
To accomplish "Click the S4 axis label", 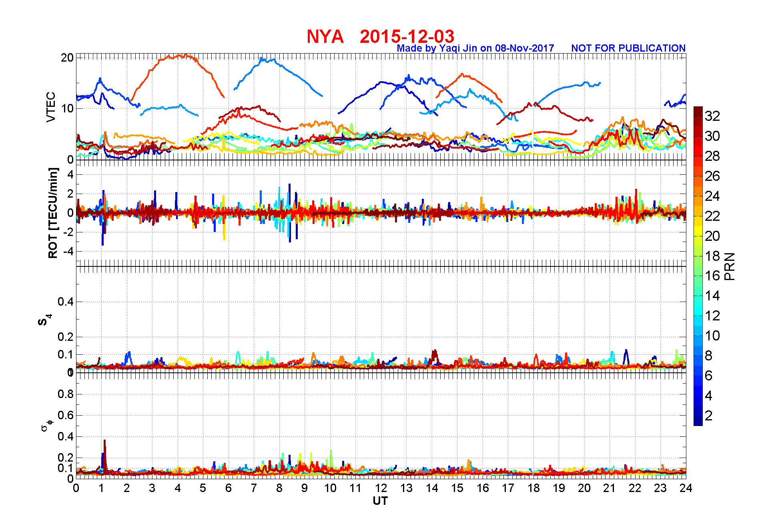I will click(x=45, y=320).
